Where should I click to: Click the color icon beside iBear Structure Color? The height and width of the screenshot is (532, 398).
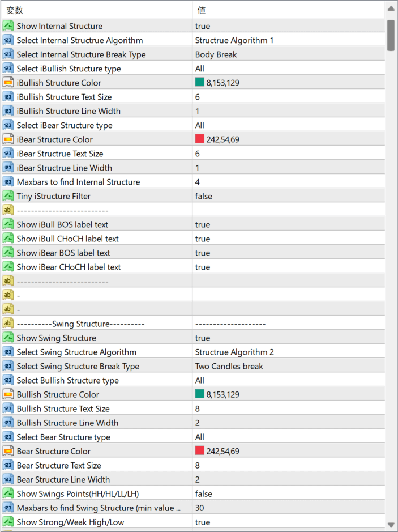[8, 139]
